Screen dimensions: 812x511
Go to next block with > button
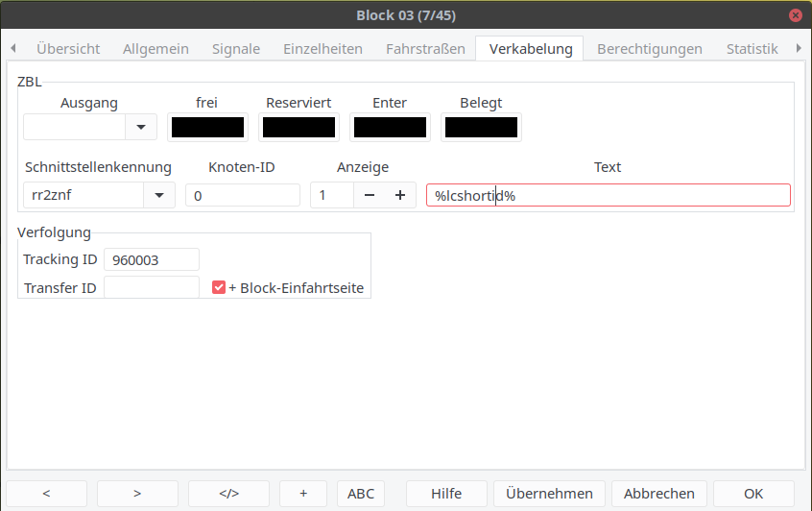click(137, 494)
